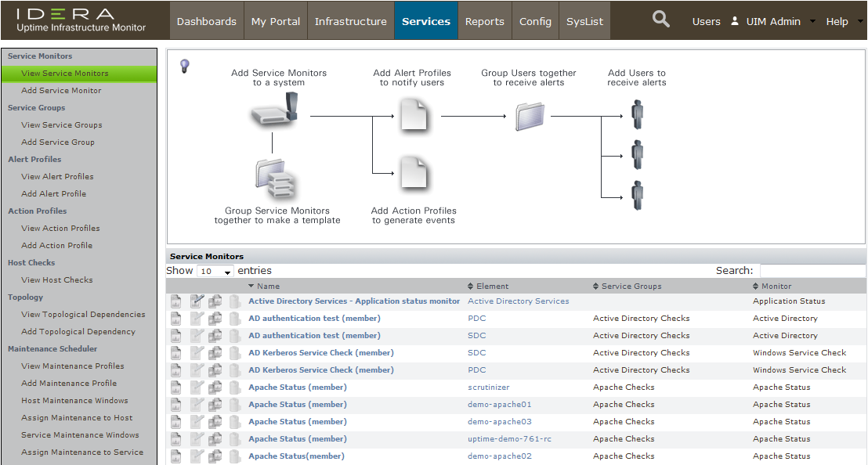Open Host Maintenance Windows in sidebar
This screenshot has height=465, width=868.
(x=74, y=400)
